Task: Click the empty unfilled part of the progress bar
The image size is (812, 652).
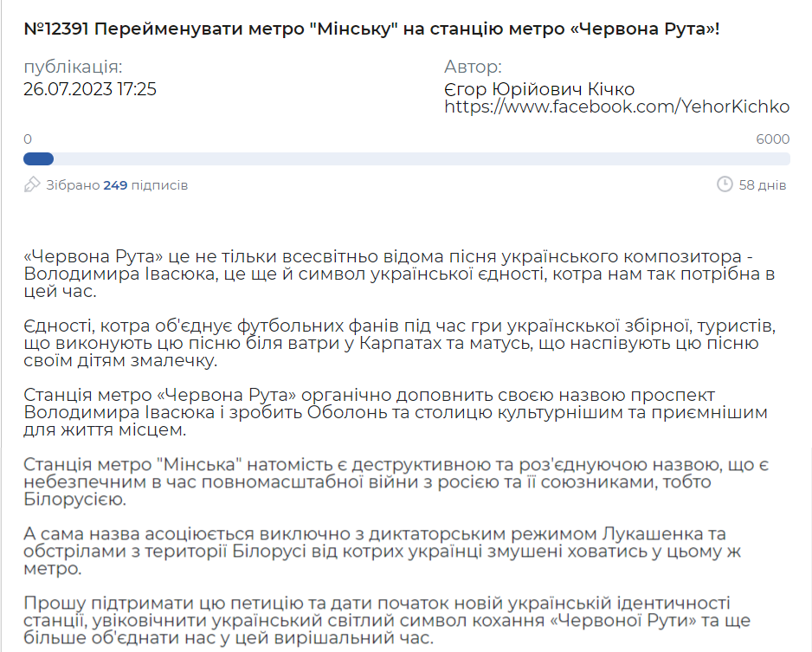Action: (416, 159)
